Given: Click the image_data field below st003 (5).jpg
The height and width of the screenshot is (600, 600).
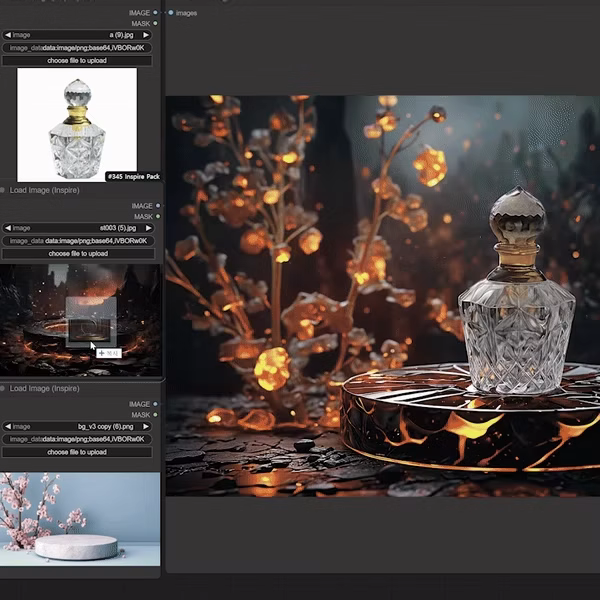Looking at the screenshot, I should [78, 241].
